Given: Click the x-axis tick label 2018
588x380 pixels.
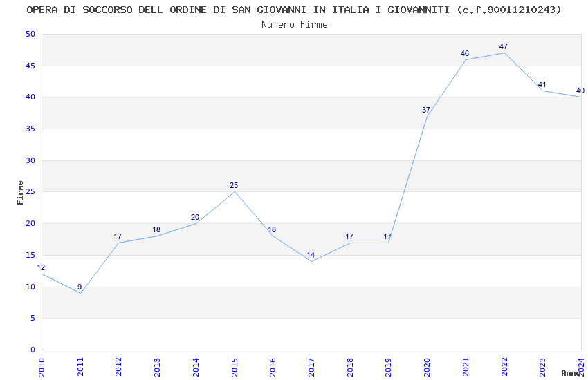Looking at the screenshot, I should pyautogui.click(x=350, y=368).
